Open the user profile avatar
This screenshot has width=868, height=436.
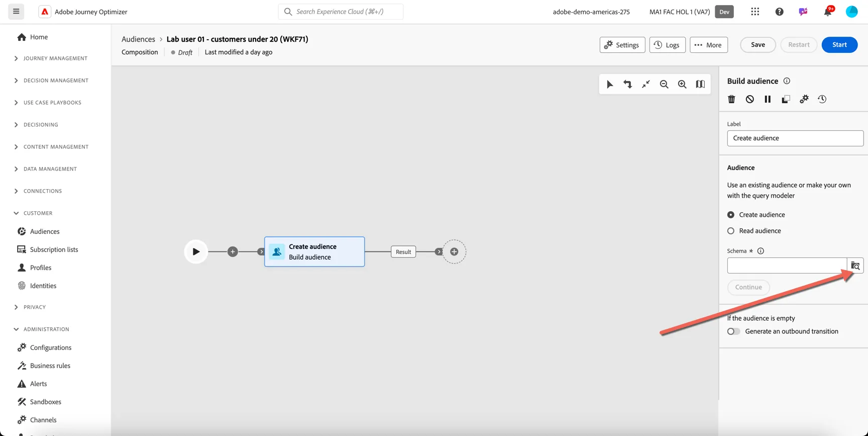point(851,12)
